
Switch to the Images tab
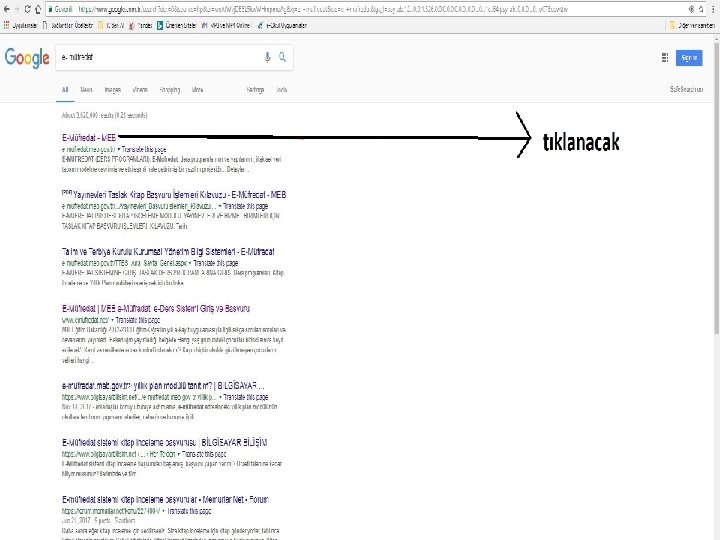(x=112, y=90)
